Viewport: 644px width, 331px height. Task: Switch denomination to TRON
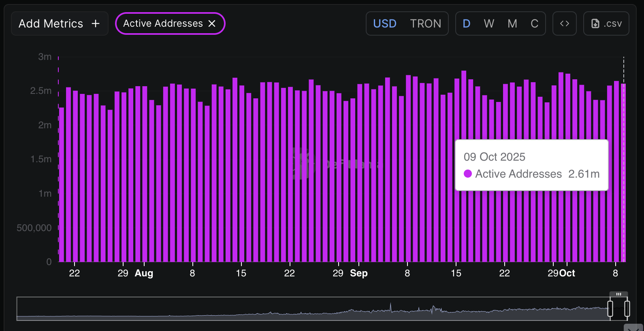point(425,24)
